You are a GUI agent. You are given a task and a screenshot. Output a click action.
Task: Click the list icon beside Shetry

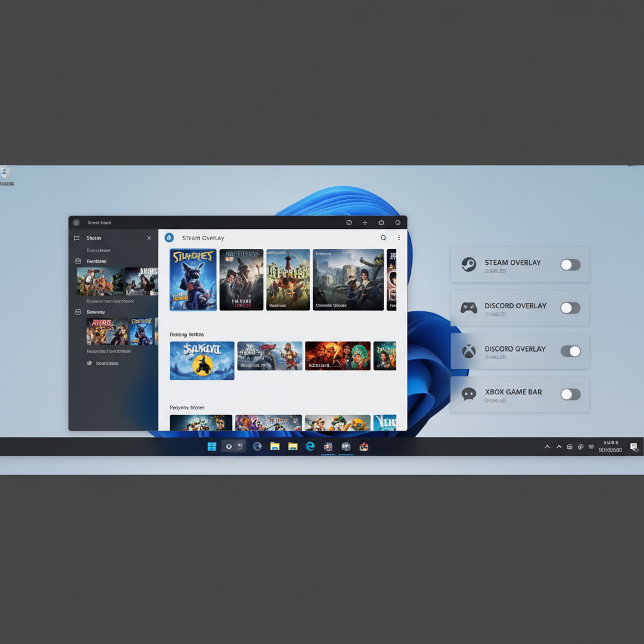point(76,238)
